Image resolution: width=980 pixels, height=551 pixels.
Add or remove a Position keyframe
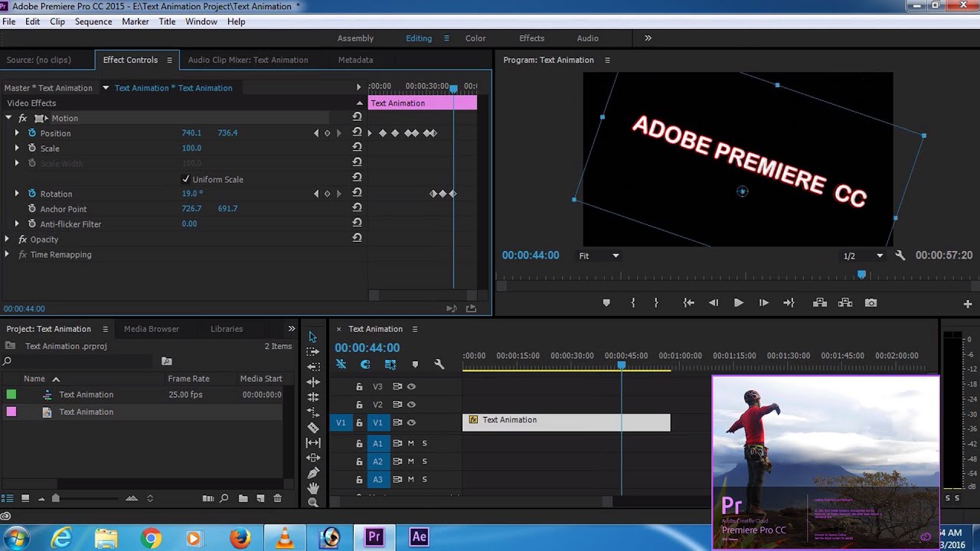pyautogui.click(x=328, y=133)
